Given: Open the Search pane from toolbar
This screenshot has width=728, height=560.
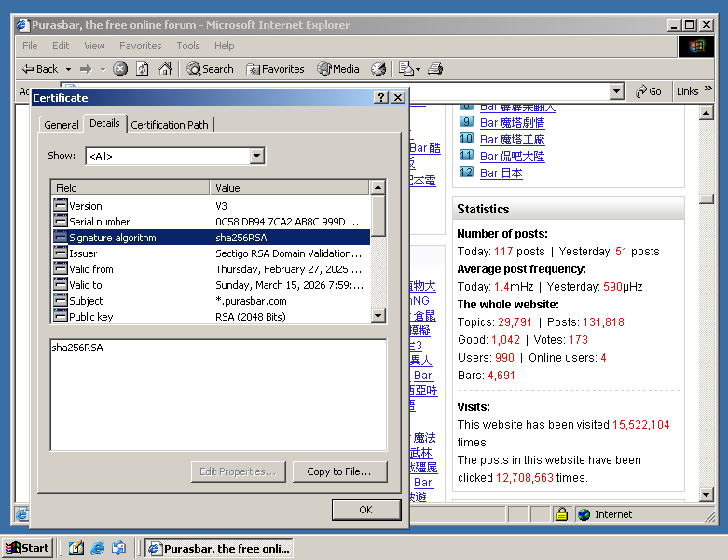Looking at the screenshot, I should click(x=210, y=69).
